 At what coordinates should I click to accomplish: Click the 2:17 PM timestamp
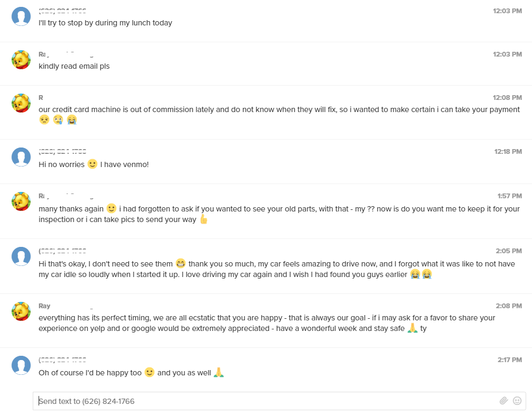[509, 360]
